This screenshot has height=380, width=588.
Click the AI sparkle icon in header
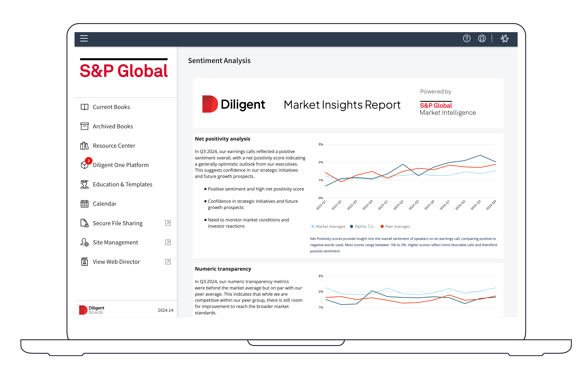[x=504, y=39]
